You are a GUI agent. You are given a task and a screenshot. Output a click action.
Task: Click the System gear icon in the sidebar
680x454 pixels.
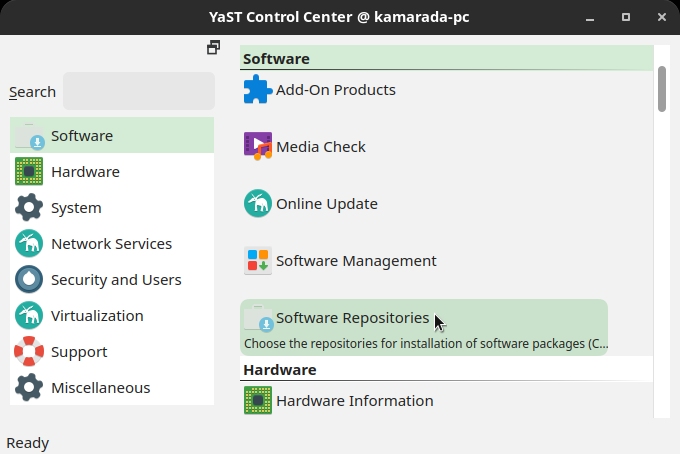[x=29, y=208]
